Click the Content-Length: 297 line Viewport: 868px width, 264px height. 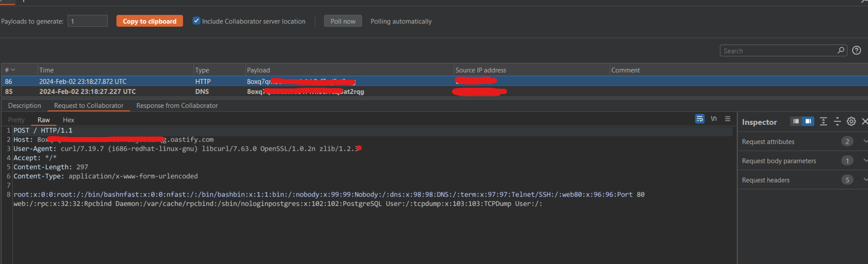click(51, 167)
